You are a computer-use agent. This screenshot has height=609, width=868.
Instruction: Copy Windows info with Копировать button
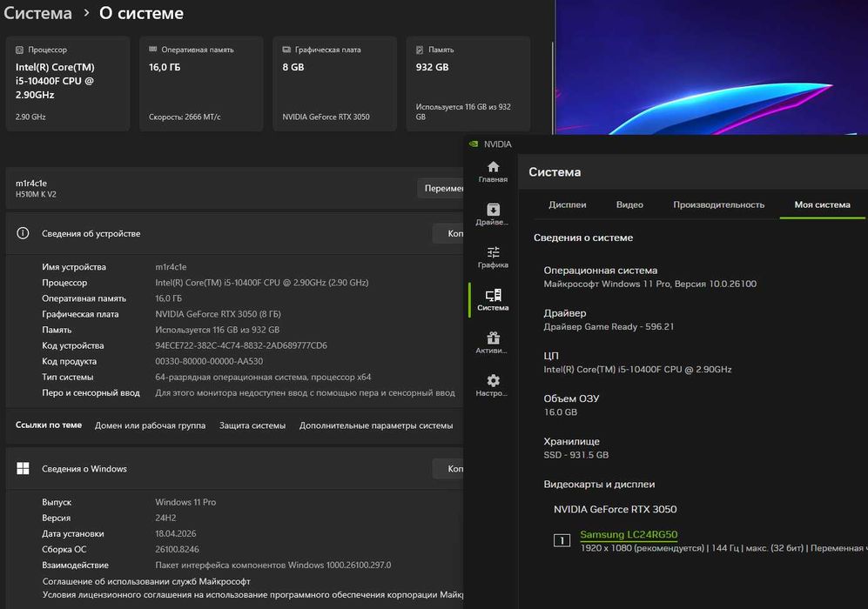tap(448, 469)
